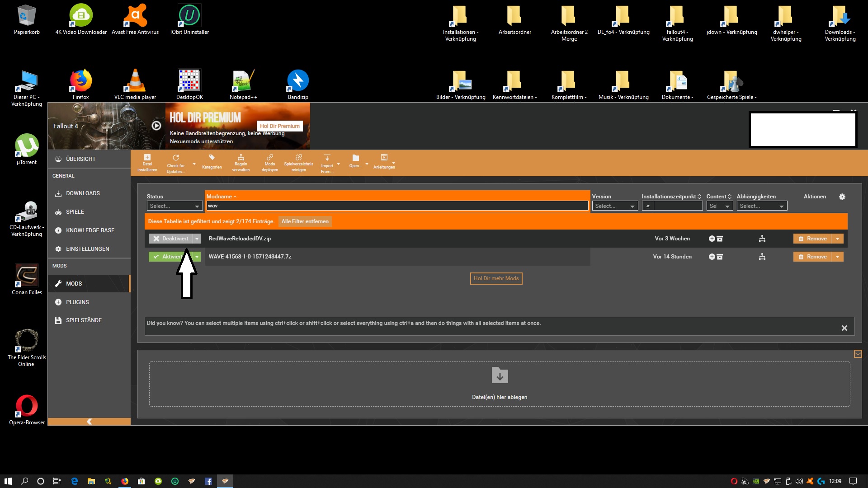Click the Mods deployen link icon
This screenshot has width=868, height=488.
point(269,158)
